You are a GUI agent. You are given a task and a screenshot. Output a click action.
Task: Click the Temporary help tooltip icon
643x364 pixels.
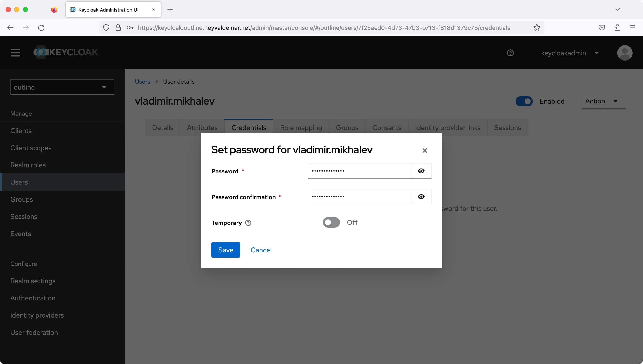[248, 223]
